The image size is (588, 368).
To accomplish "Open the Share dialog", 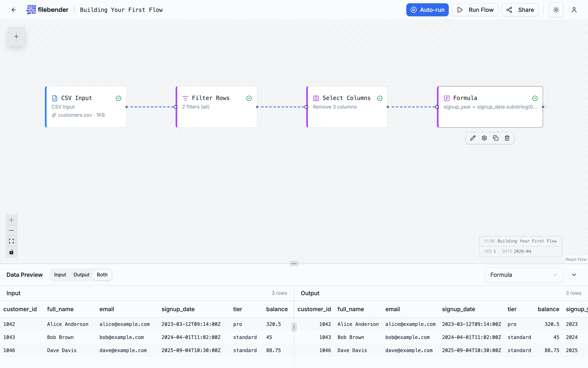I will coord(520,10).
